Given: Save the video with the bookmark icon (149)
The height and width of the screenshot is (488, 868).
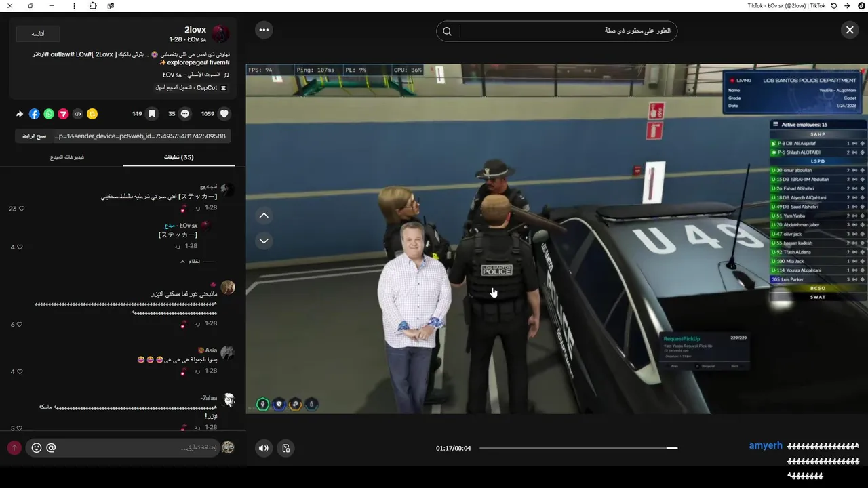Looking at the screenshot, I should pos(152,114).
